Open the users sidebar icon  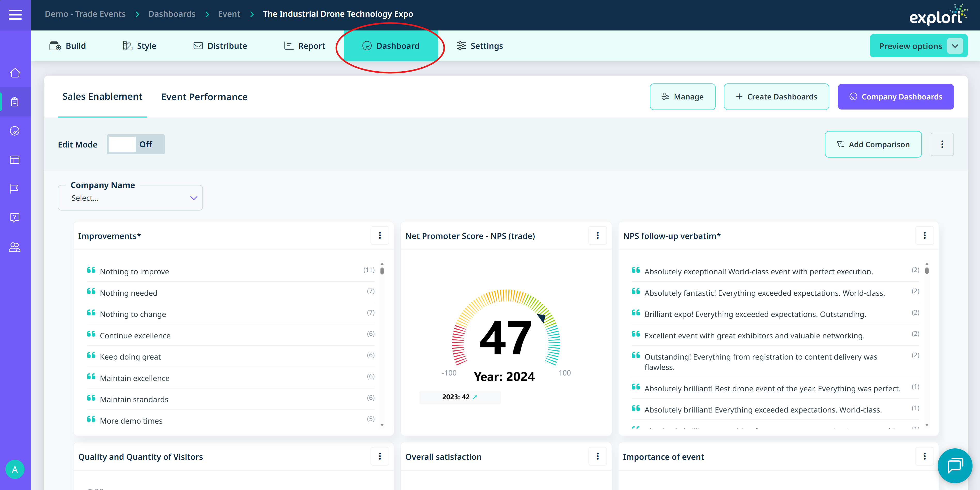coord(14,247)
